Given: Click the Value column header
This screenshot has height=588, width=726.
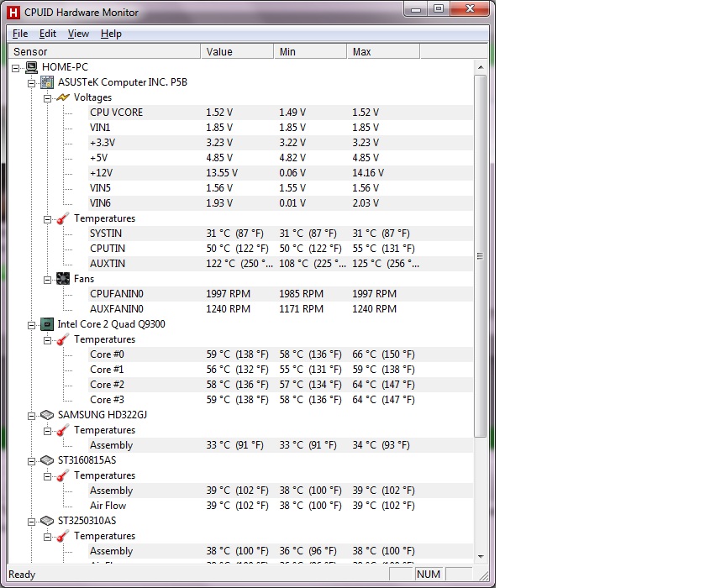Looking at the screenshot, I should [237, 51].
